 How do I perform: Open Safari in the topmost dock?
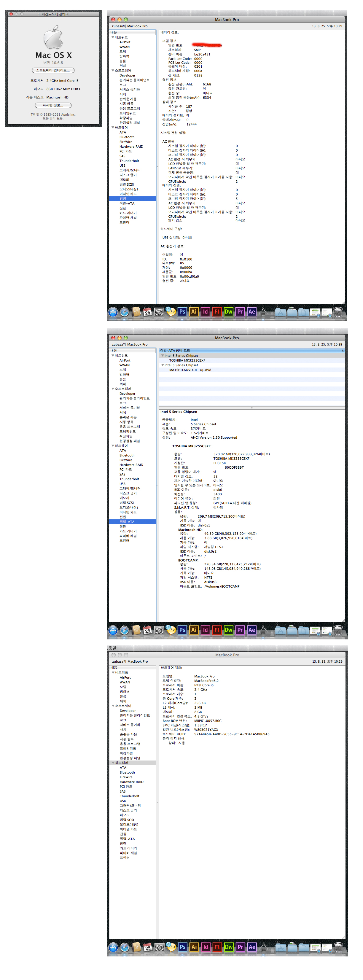tap(125, 312)
